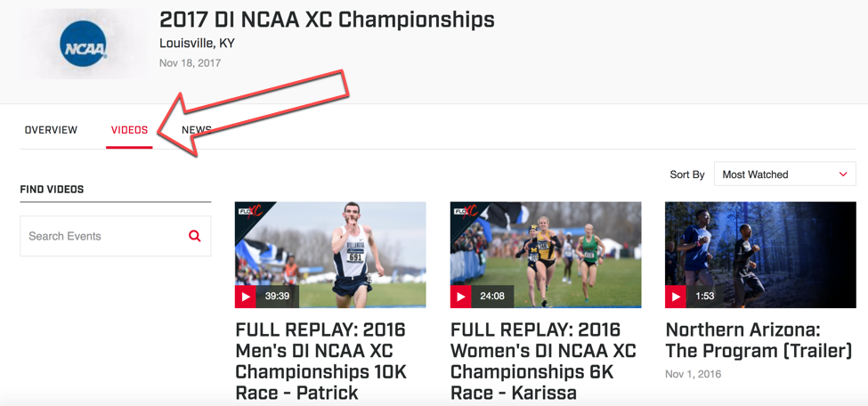
Task: Click the NCAA logo image
Action: 84,45
